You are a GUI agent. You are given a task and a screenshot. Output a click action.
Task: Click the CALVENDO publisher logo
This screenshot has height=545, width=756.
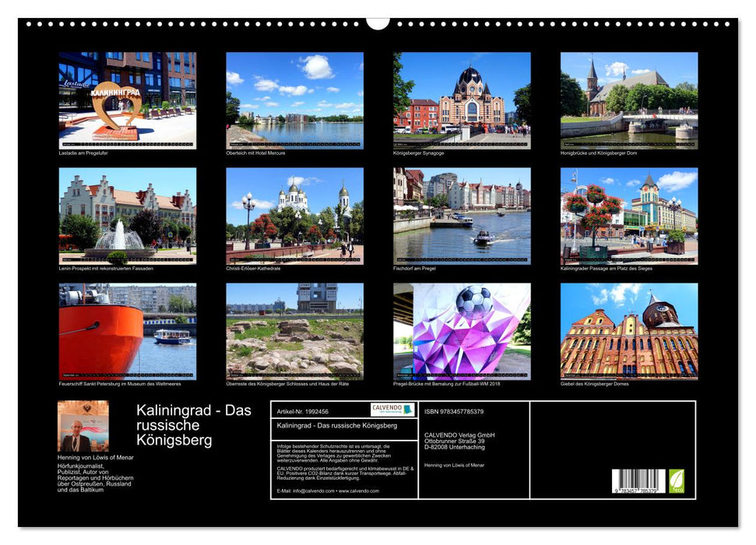point(392,410)
